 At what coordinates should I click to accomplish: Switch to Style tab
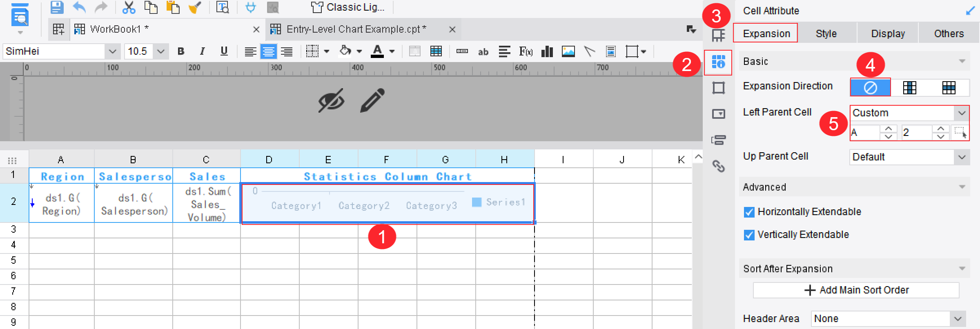[x=826, y=33]
